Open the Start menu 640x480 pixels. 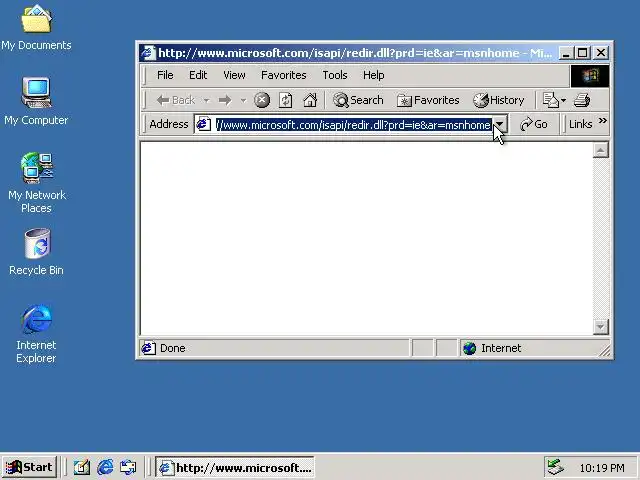pos(29,467)
